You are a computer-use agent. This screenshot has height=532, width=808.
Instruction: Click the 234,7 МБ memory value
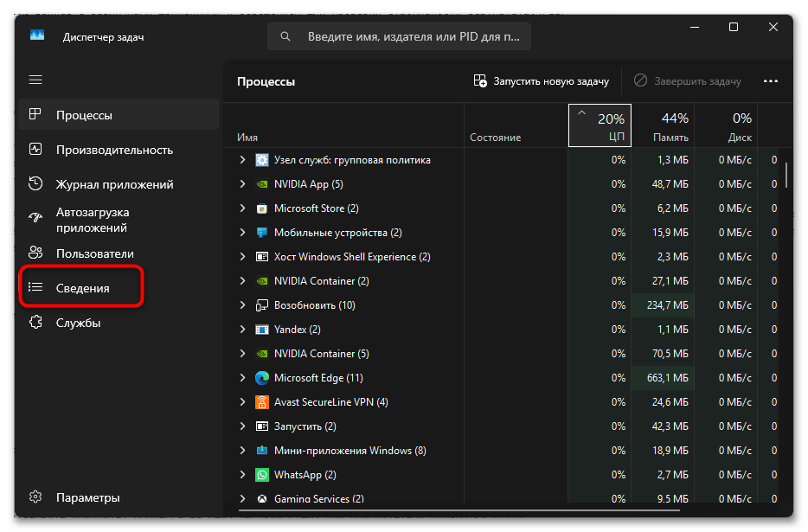(667, 305)
